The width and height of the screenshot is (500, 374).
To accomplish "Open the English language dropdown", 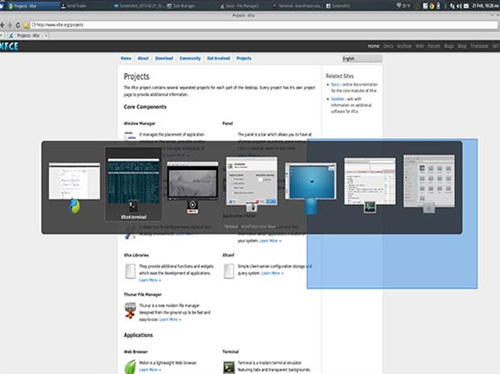I will 362,59.
